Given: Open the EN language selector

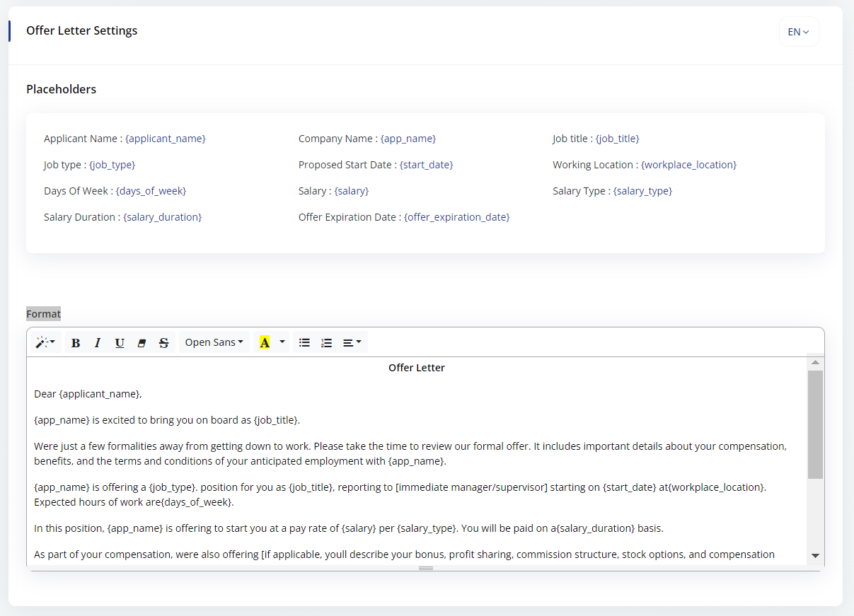Looking at the screenshot, I should pos(799,32).
